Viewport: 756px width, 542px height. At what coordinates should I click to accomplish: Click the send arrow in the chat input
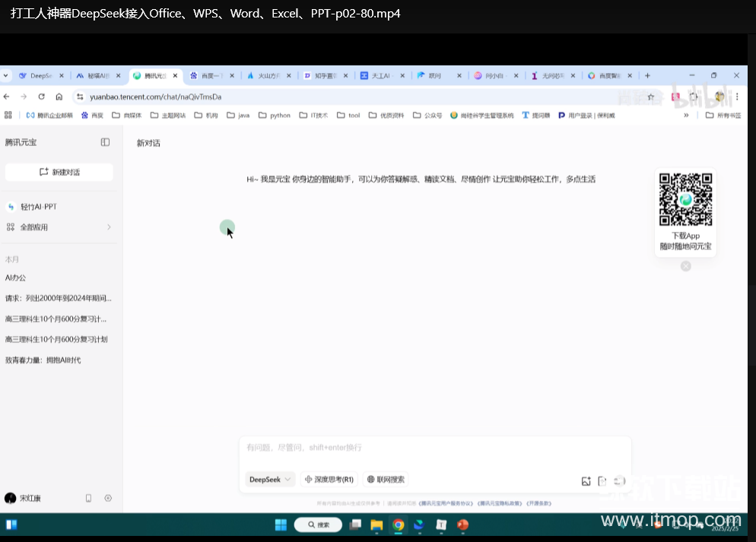(619, 481)
